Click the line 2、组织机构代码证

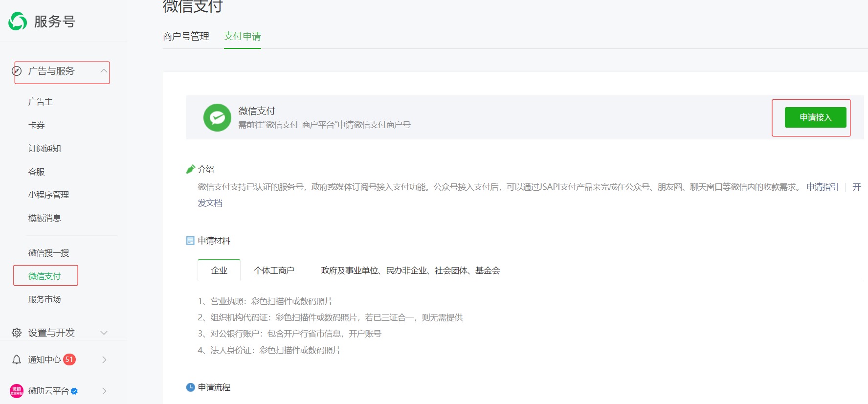click(x=330, y=317)
